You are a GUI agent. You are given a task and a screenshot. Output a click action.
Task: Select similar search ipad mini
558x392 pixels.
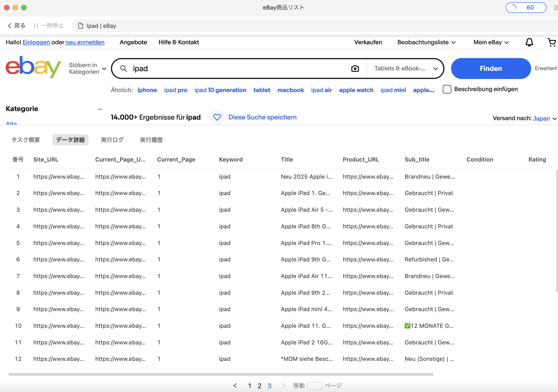[393, 90]
